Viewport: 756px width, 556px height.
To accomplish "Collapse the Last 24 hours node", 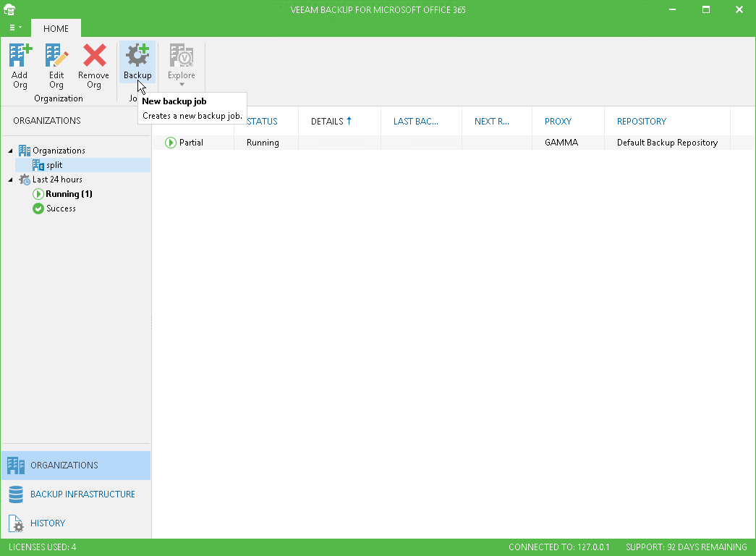I will [x=11, y=180].
